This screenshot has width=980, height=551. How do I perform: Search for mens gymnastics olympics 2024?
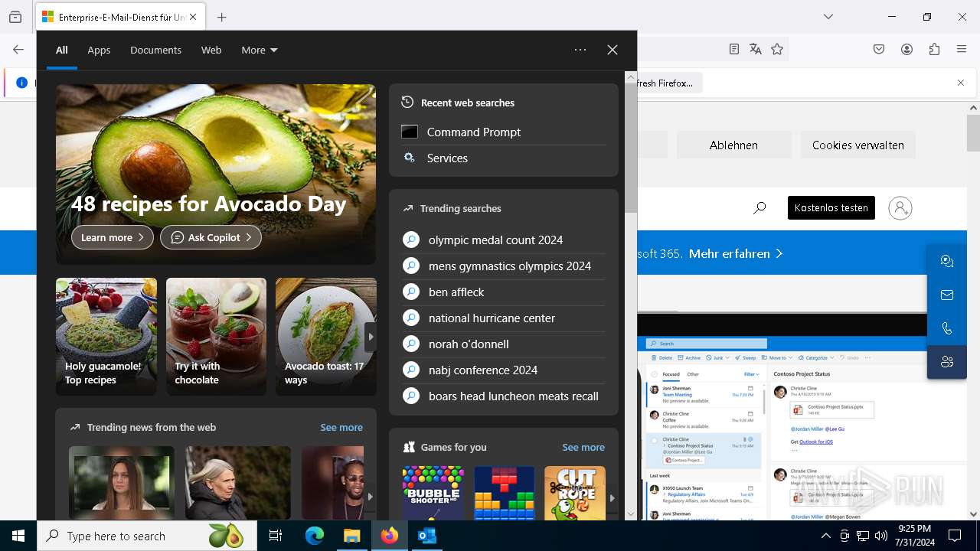[x=504, y=266]
